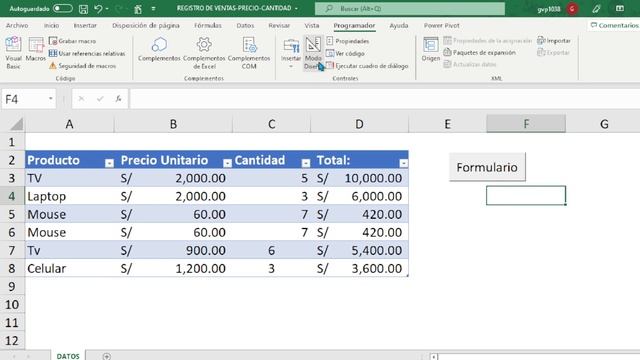
Task: Select the Programador tab
Action: tap(354, 25)
